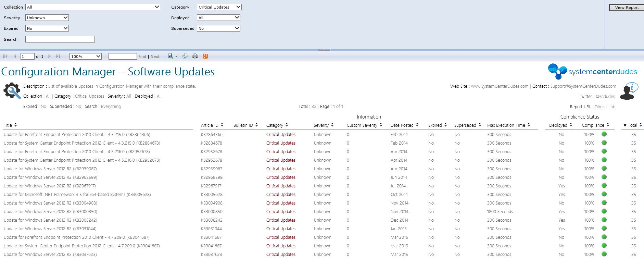The image size is (644, 259).
Task: Click the next page arrow
Action: [x=49, y=56]
